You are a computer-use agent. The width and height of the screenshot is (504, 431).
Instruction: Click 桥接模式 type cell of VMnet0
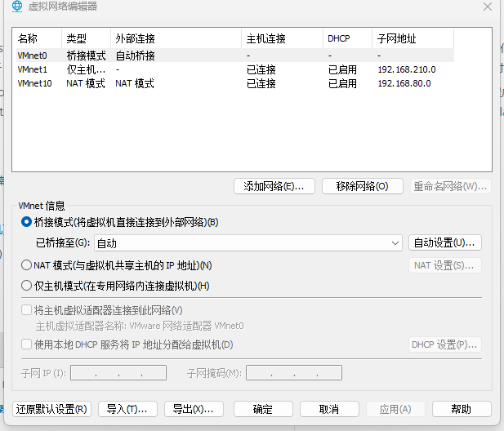point(86,56)
